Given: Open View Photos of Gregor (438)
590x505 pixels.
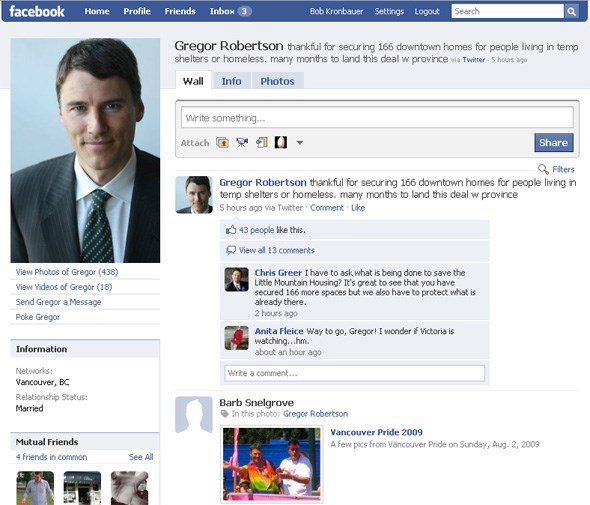Looking at the screenshot, I should coord(67,272).
